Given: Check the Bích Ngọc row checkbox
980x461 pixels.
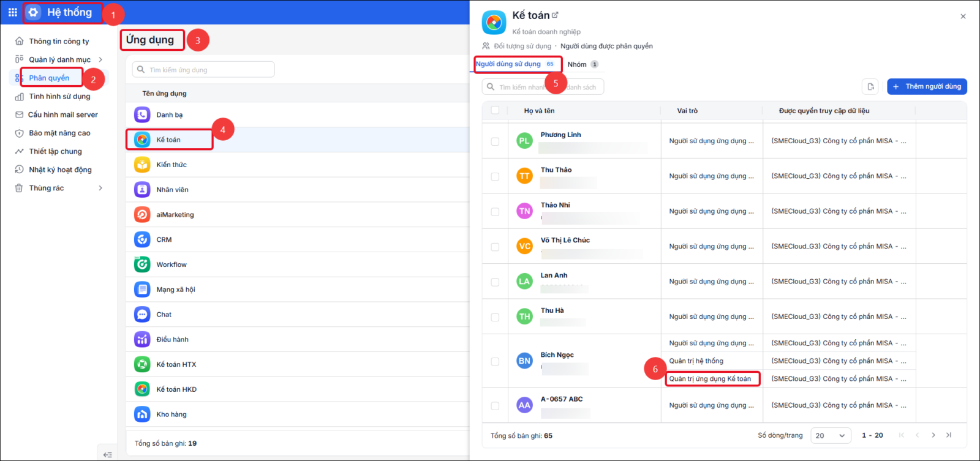Looking at the screenshot, I should point(495,362).
